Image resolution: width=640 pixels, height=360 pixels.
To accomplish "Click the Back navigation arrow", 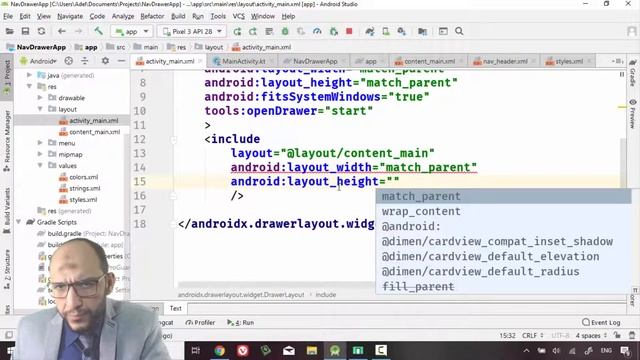I will click(x=62, y=31).
